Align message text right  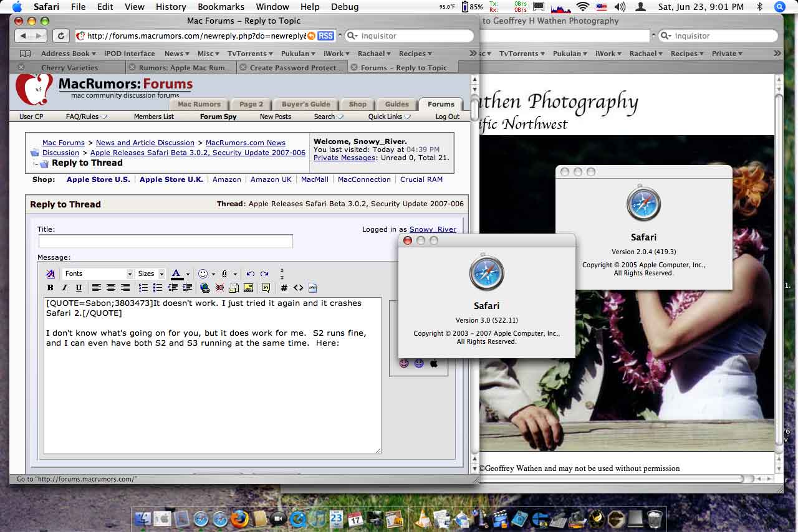pos(125,288)
